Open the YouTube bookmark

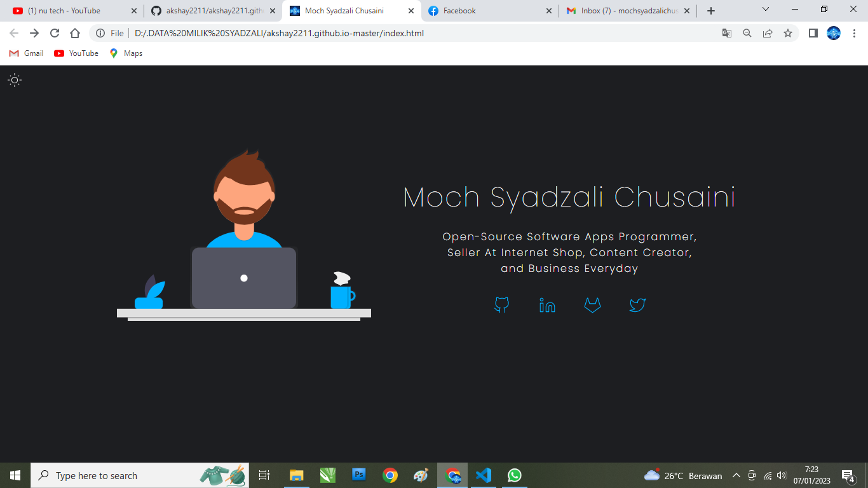tap(76, 53)
